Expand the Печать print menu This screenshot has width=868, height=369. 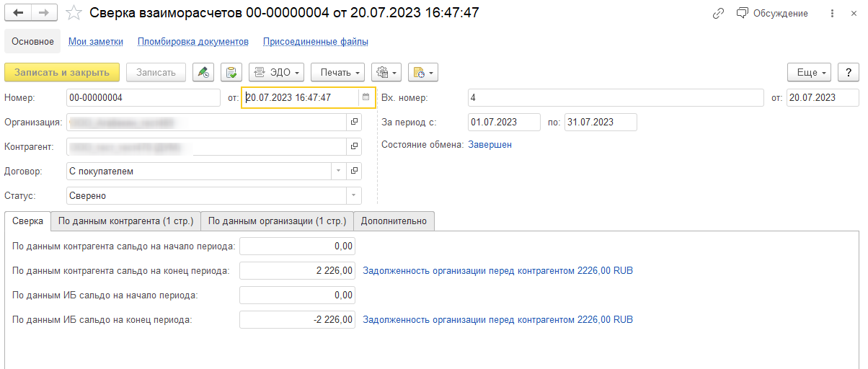(x=340, y=72)
